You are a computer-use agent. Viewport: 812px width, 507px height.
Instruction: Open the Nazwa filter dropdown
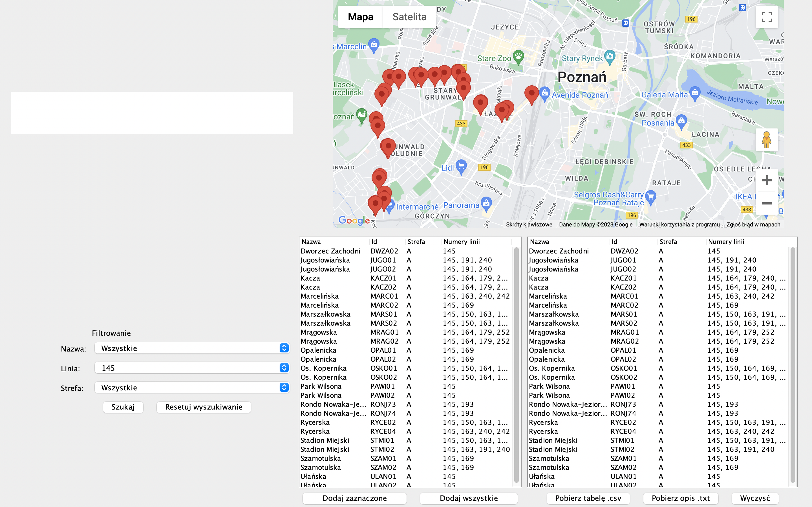[x=192, y=348]
